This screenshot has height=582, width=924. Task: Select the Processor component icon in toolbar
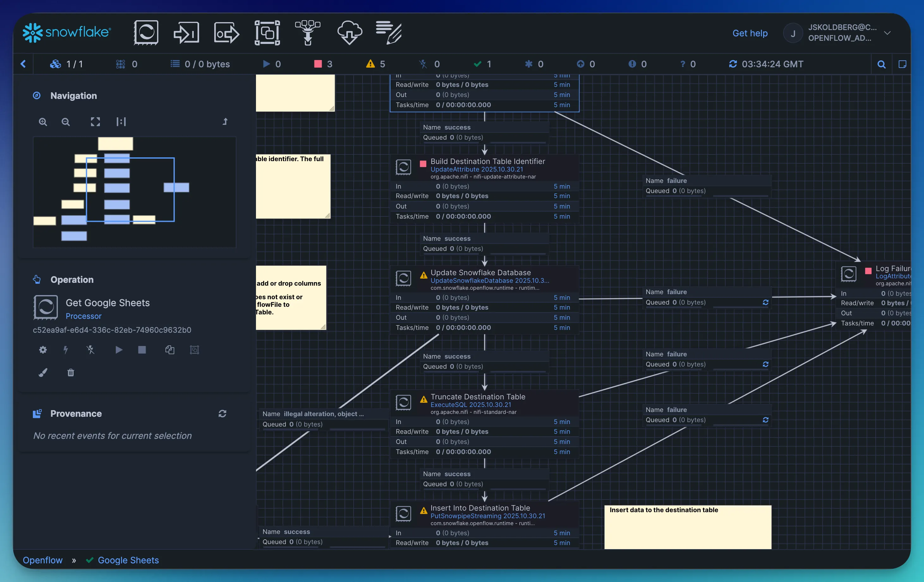(x=146, y=33)
